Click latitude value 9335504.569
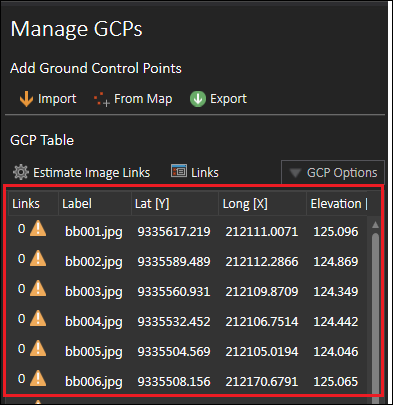Screen dimensions: 393x405 tap(174, 351)
